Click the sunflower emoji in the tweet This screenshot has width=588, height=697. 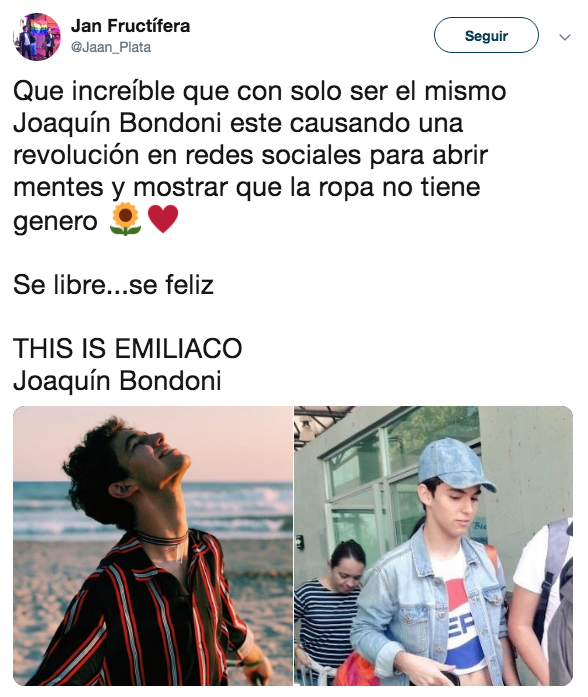pyautogui.click(x=126, y=219)
